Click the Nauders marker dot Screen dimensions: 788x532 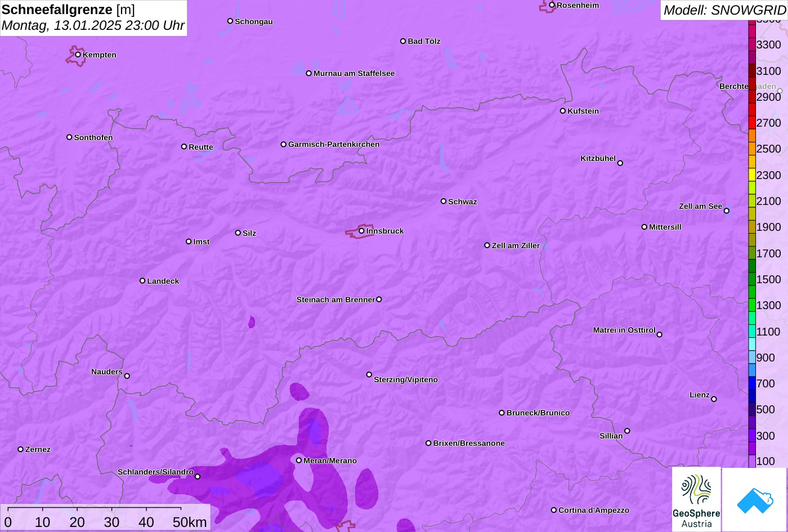127,376
